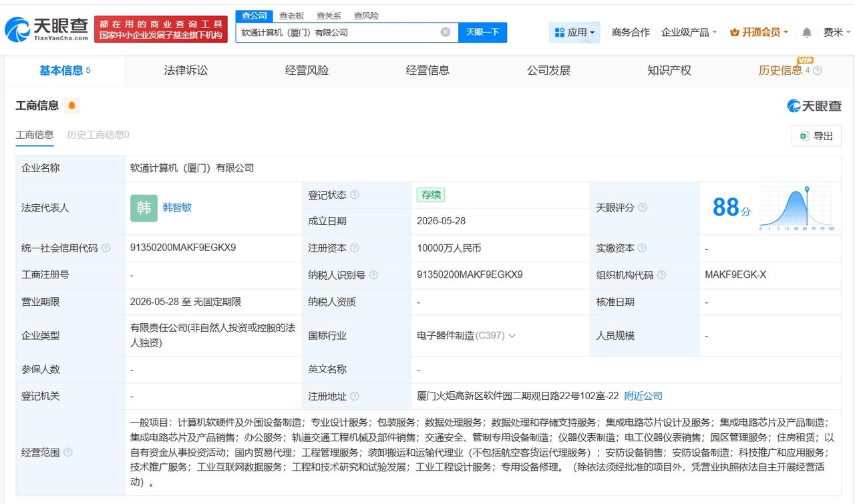855x504 pixels.
Task: Click help icon next to 经营范围
Action: [67, 453]
